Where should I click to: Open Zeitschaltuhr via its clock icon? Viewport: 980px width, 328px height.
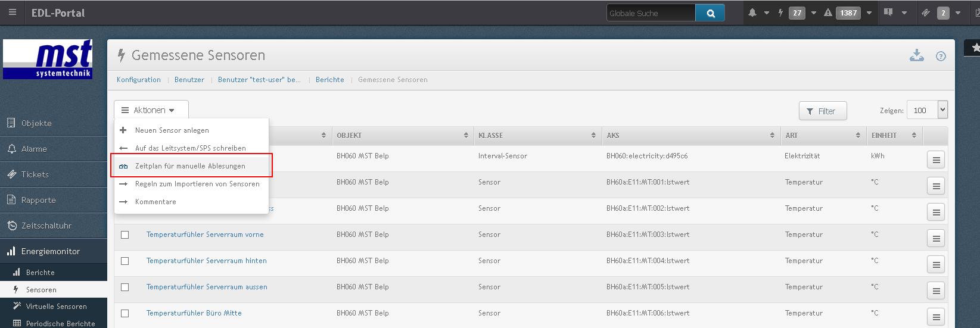[x=12, y=226]
